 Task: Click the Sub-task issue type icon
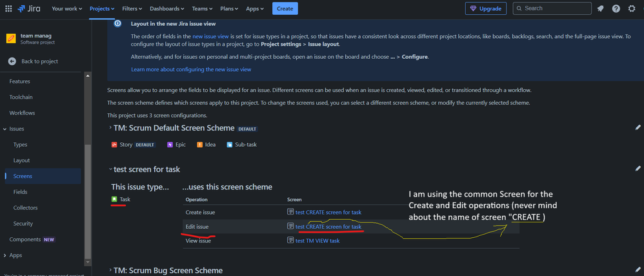[x=230, y=145]
